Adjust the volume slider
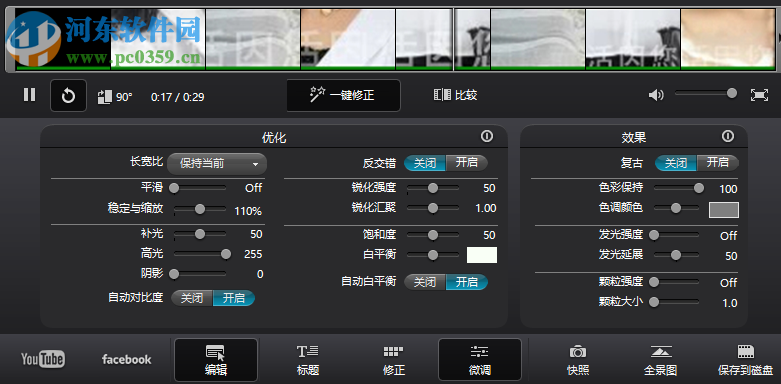781x384 pixels. [705, 93]
